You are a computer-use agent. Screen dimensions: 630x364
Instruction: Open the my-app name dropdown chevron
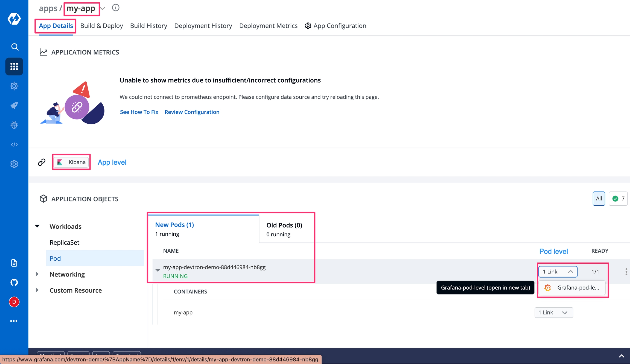103,8
